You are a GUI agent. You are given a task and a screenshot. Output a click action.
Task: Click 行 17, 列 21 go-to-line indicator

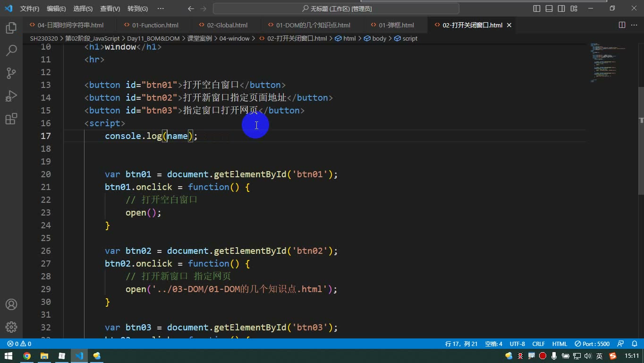(461, 344)
